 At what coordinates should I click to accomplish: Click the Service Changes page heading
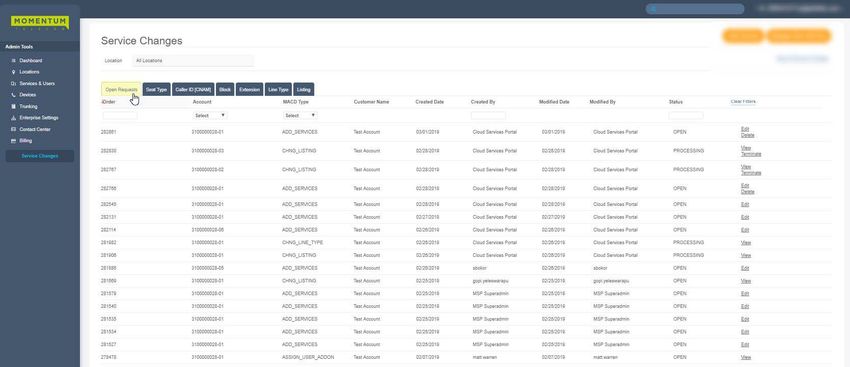(141, 41)
